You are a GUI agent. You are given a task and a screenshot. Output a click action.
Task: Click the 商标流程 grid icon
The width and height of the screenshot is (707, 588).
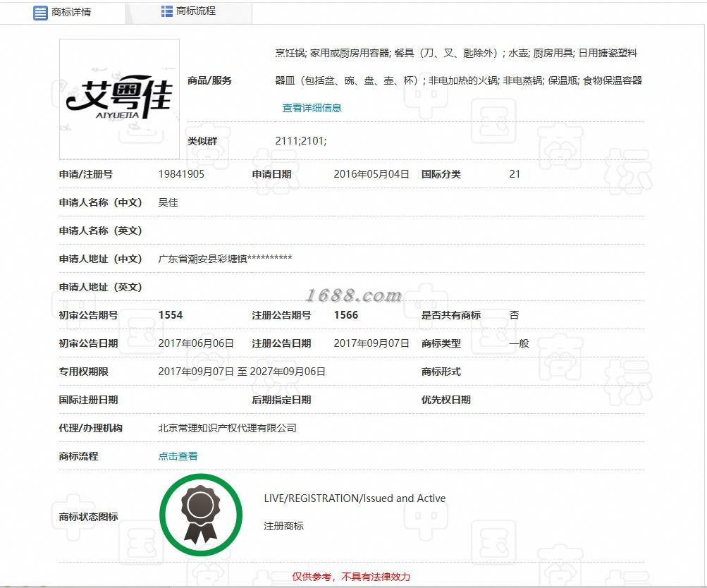[x=167, y=11]
